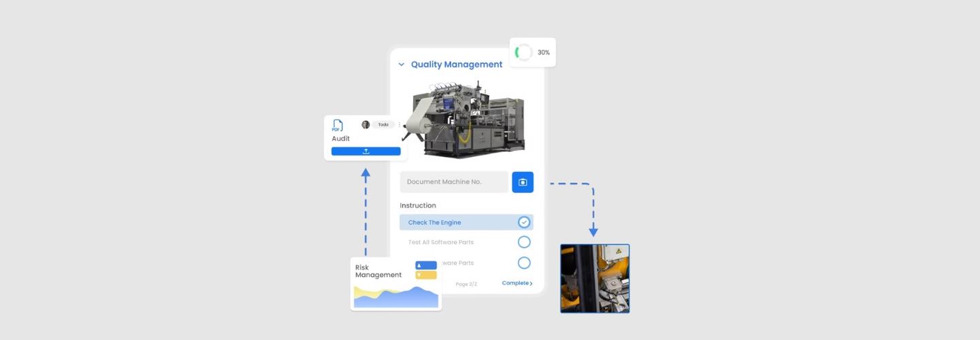This screenshot has width=980, height=340.
Task: Open the three-dot menu on Audit card
Action: click(399, 124)
